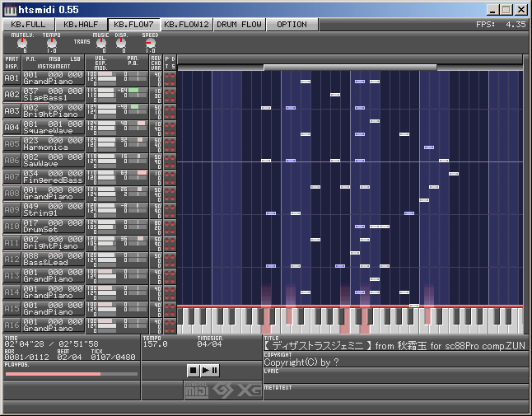The width and height of the screenshot is (532, 416).
Task: Click the Harmonica instrument cell
Action: point(54,144)
